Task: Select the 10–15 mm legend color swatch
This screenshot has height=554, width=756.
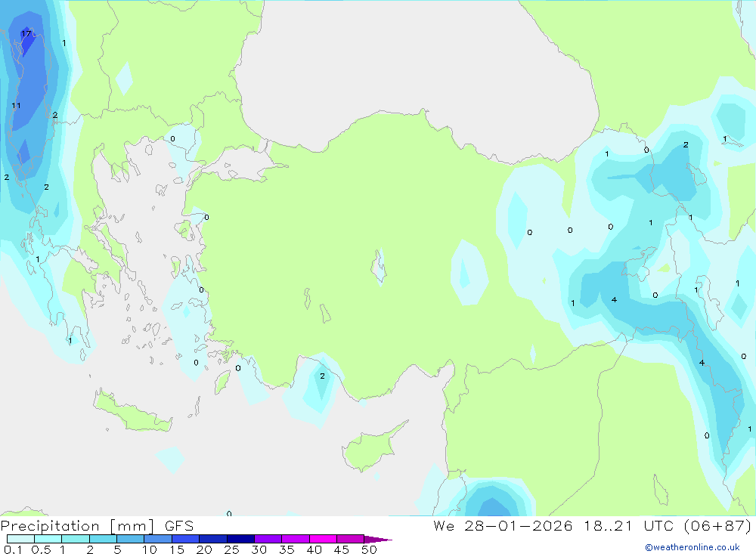Action: tap(158, 539)
